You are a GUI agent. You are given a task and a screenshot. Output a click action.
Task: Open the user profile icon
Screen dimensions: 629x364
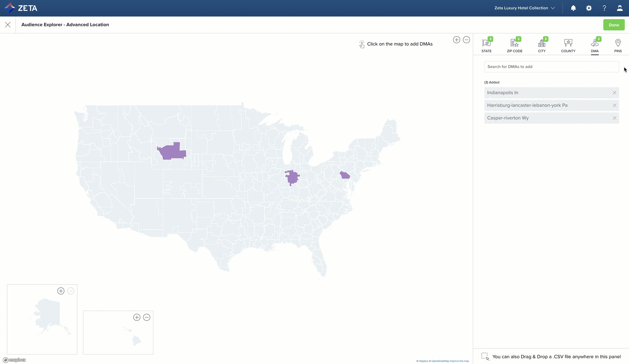[620, 8]
